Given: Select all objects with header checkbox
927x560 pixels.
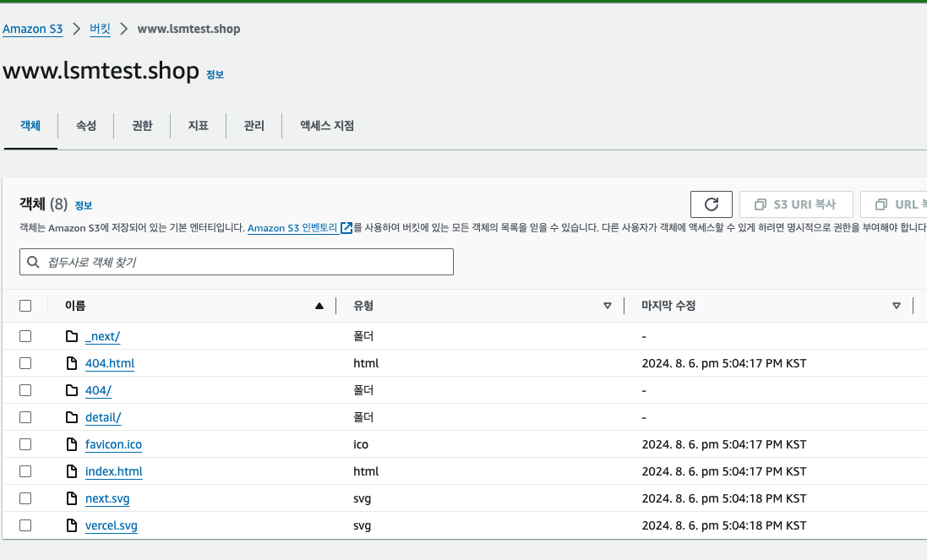Looking at the screenshot, I should [25, 306].
